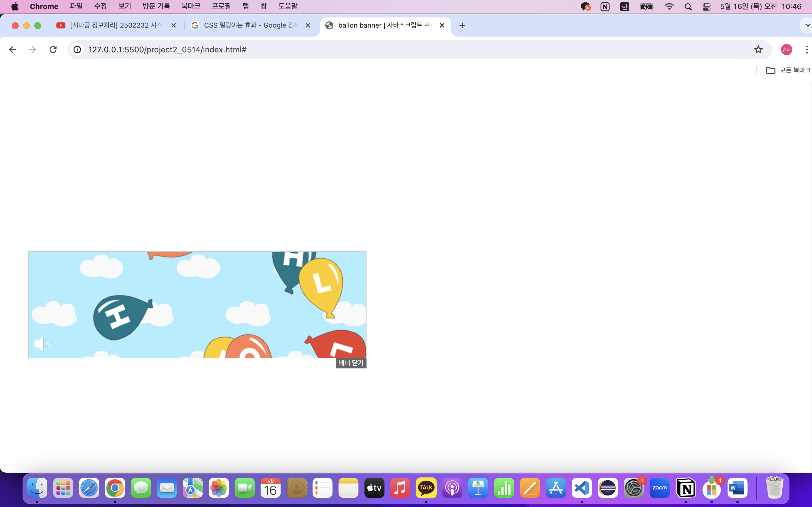Open a new tab with the plus button
Image resolution: width=812 pixels, height=507 pixels.
click(x=462, y=25)
